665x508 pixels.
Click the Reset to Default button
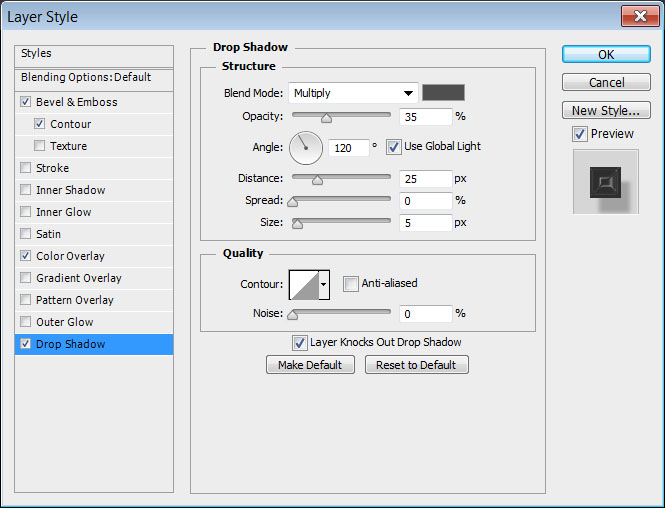click(x=416, y=365)
